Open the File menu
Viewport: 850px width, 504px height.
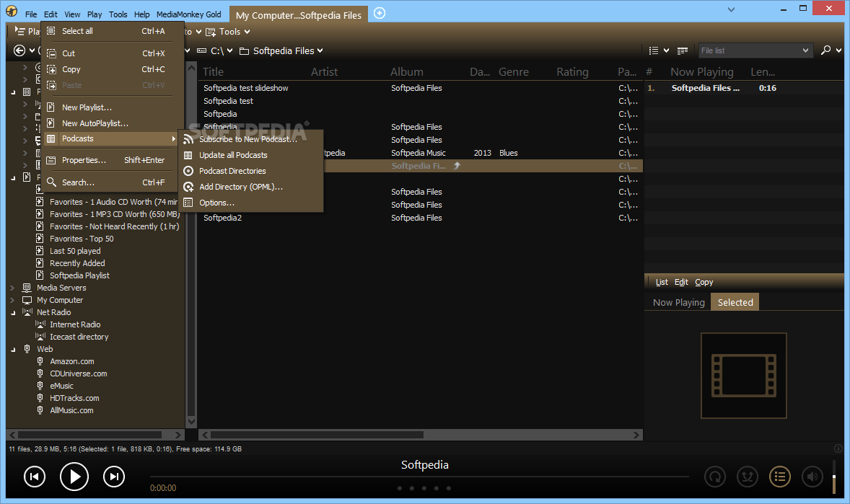tap(31, 14)
